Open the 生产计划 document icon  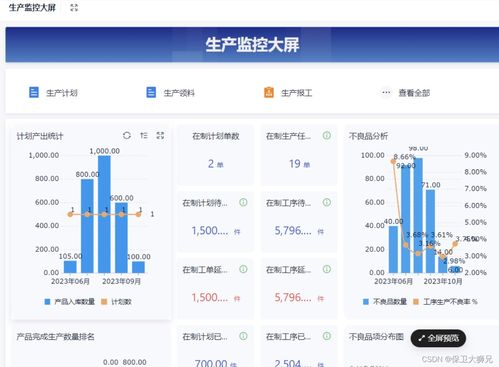34,92
